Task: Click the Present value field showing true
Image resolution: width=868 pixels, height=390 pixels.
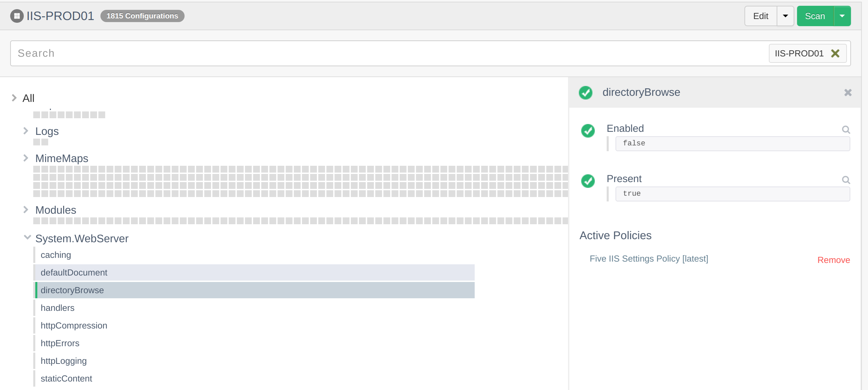Action: pos(733,194)
